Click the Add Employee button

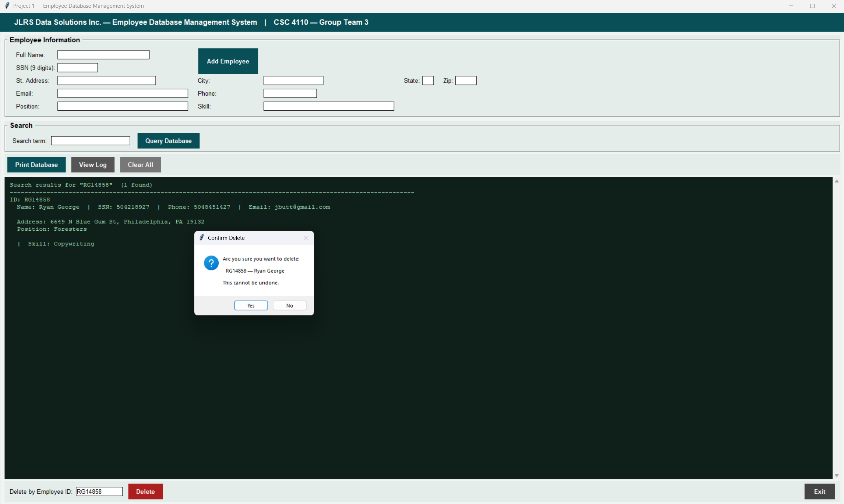pyautogui.click(x=228, y=61)
